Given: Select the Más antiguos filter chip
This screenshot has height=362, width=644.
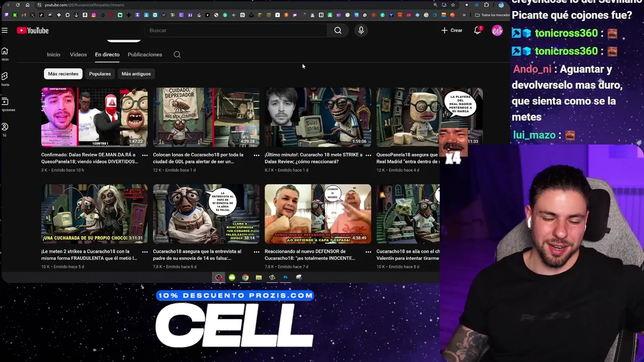Looking at the screenshot, I should coord(136,74).
